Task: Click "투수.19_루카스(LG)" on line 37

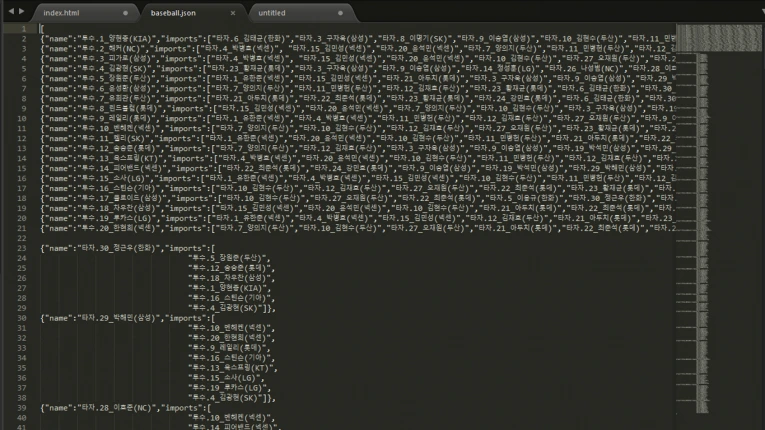Action: click(229, 388)
